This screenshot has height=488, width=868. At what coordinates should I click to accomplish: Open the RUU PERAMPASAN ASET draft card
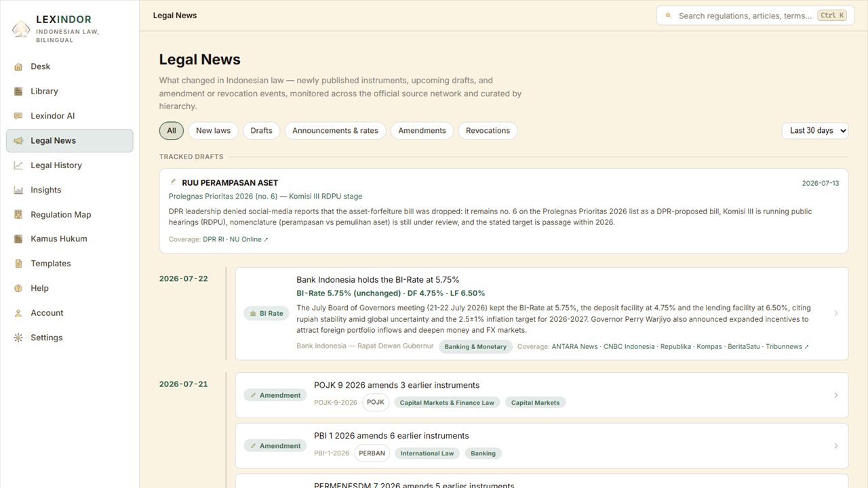504,211
